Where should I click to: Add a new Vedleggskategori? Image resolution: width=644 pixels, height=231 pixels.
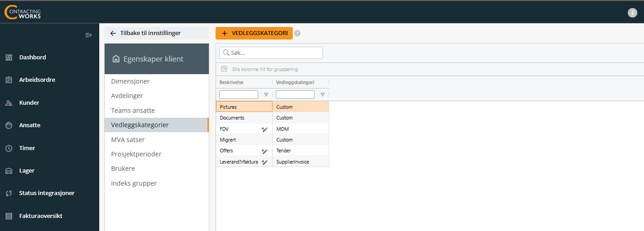click(x=254, y=33)
